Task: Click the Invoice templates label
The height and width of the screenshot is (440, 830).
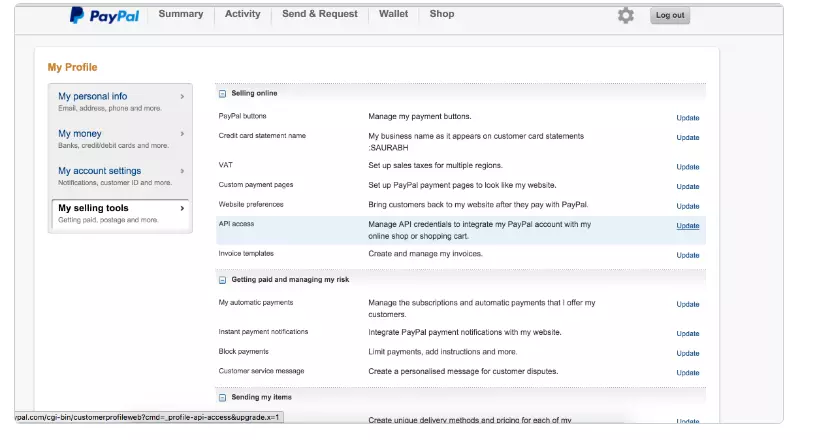Action: click(x=246, y=254)
